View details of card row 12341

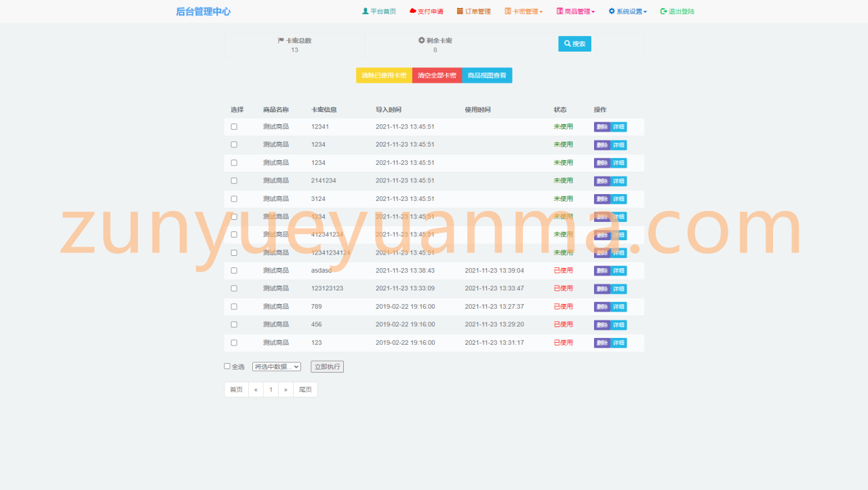click(x=618, y=127)
